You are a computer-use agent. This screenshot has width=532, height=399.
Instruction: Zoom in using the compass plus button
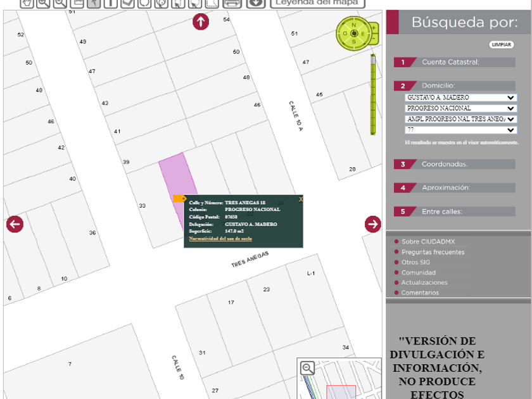pos(374,28)
